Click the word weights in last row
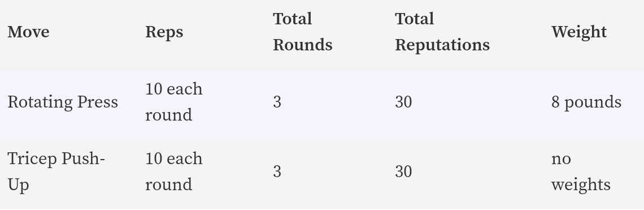 pyautogui.click(x=581, y=185)
